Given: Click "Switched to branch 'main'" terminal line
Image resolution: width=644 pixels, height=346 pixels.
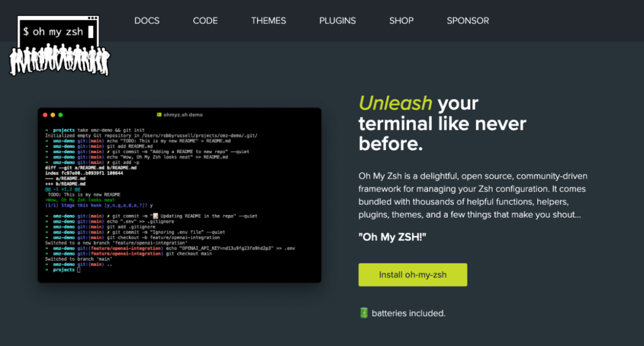Looking at the screenshot, I should click(79, 259).
